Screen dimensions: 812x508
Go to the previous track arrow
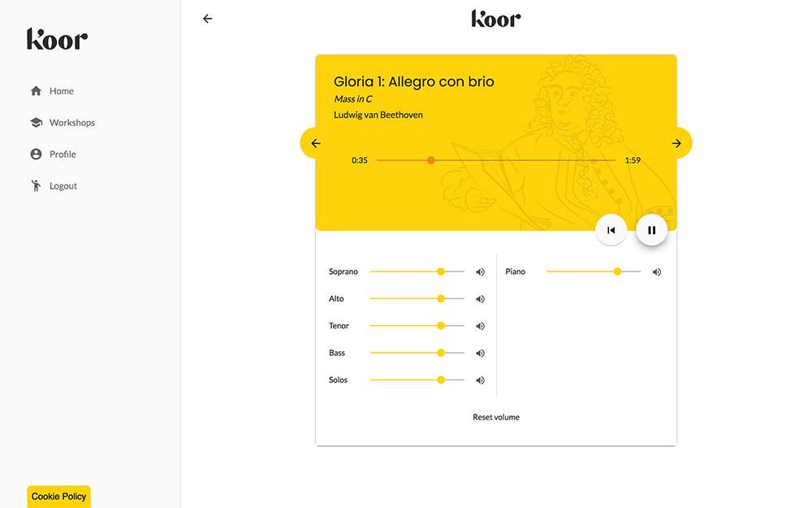(316, 143)
